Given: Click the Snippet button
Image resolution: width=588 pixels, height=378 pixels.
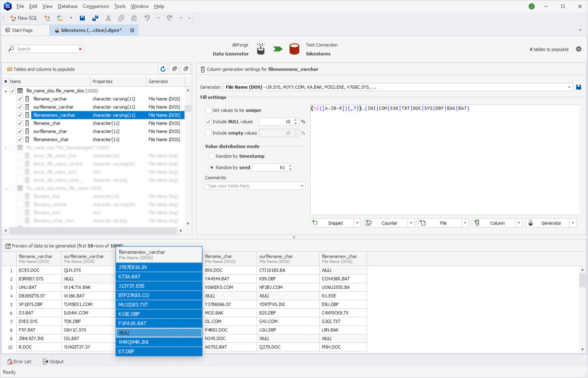Looking at the screenshot, I should click(332, 223).
